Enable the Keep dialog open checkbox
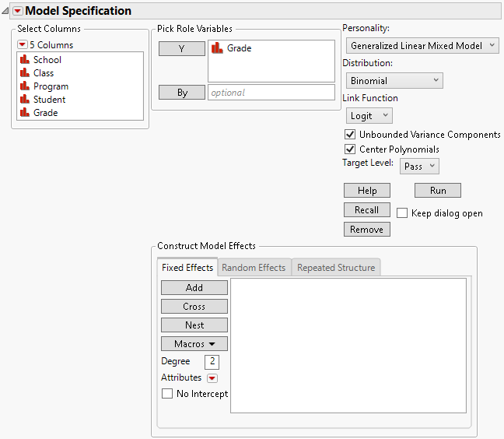Viewport: 504px width, 439px height. point(402,213)
